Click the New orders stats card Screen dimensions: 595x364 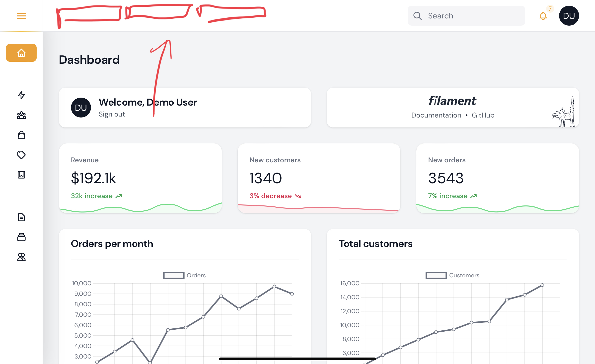click(x=497, y=178)
